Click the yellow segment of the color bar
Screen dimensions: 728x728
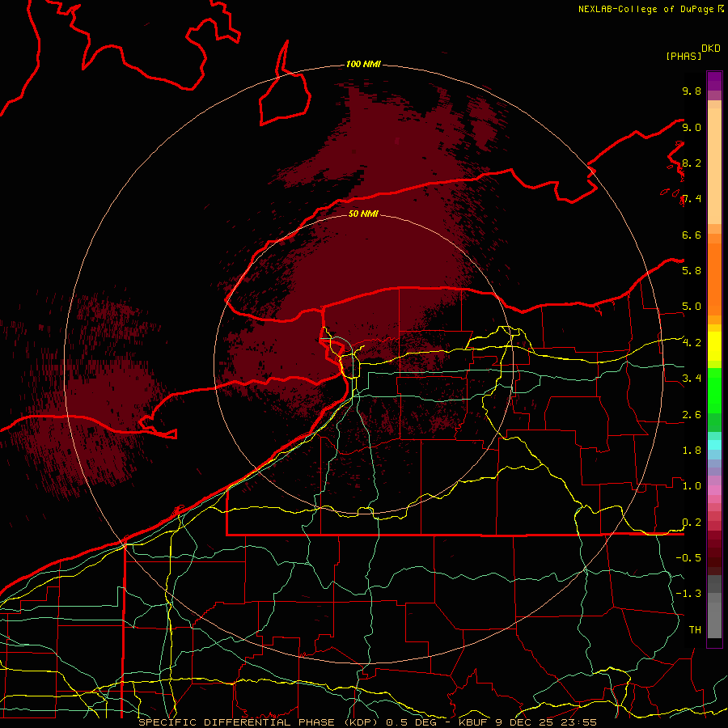(x=714, y=346)
